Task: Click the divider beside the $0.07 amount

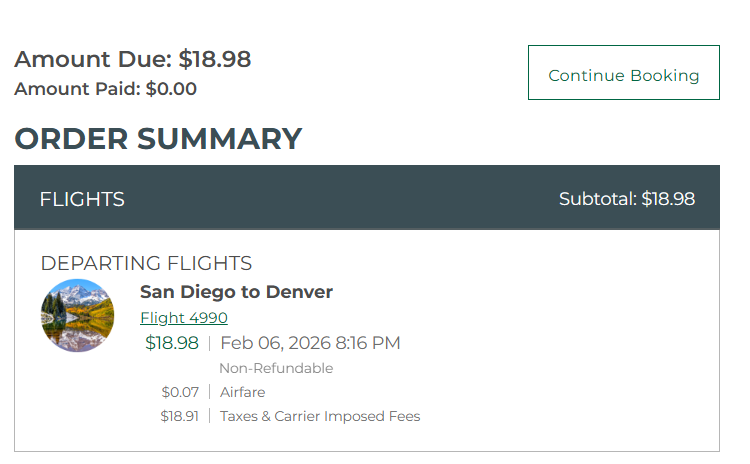Action: click(209, 392)
